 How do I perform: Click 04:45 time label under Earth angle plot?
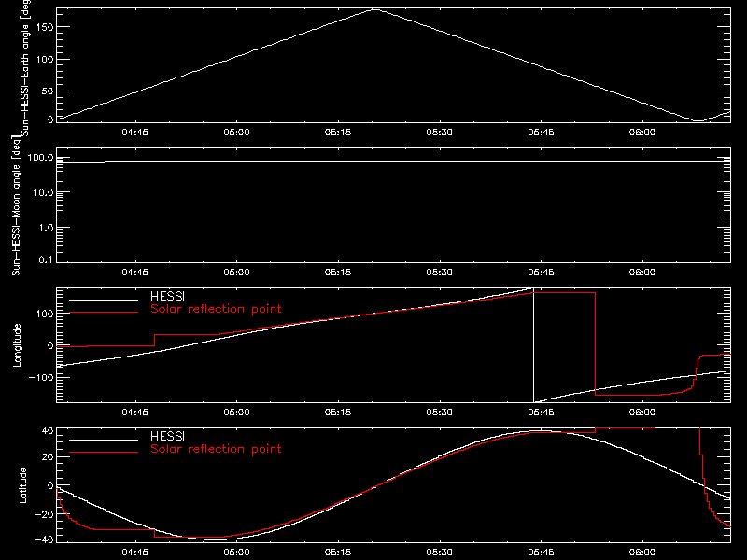[134, 133]
